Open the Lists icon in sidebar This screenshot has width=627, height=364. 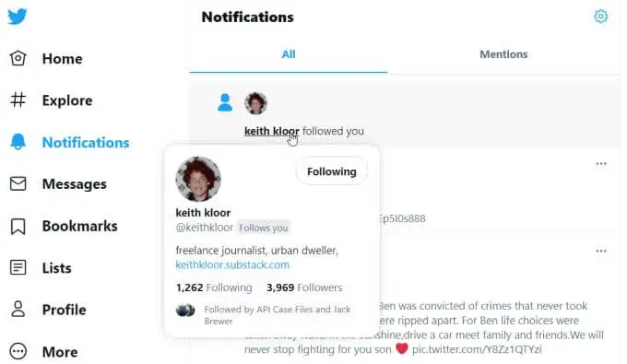[x=18, y=268]
